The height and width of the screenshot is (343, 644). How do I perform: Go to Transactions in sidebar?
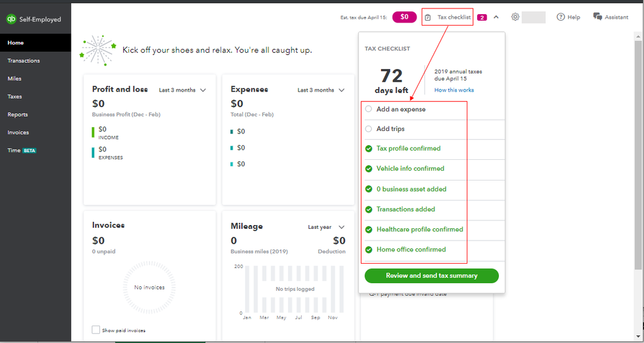point(24,61)
